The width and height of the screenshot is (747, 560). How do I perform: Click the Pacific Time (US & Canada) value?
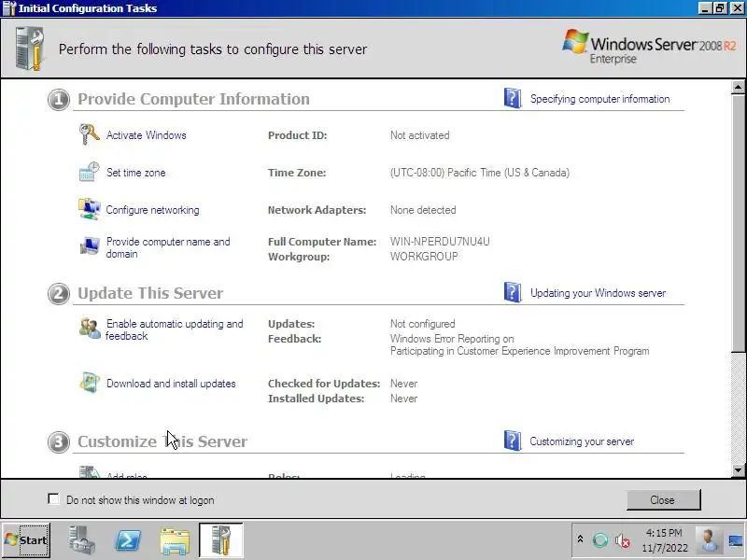pos(479,173)
